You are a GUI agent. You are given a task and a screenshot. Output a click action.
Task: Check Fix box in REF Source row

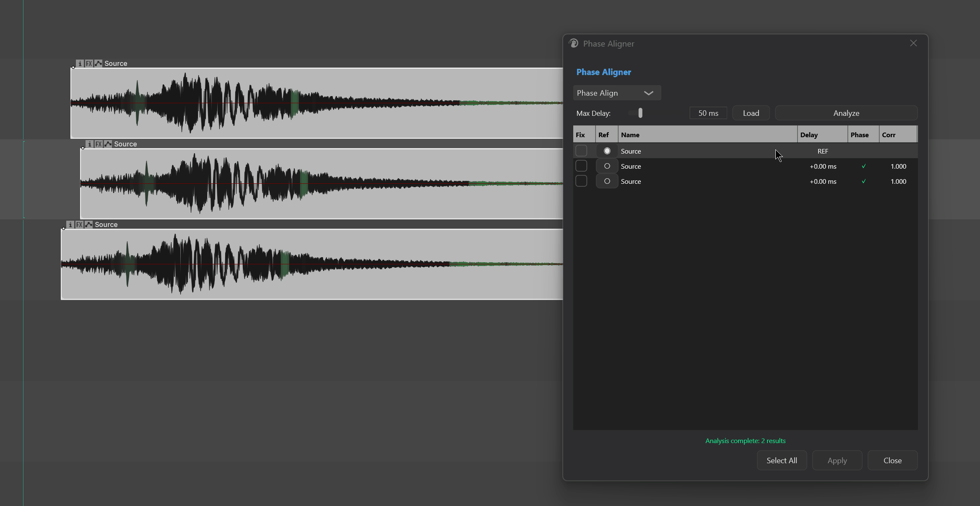click(x=581, y=151)
